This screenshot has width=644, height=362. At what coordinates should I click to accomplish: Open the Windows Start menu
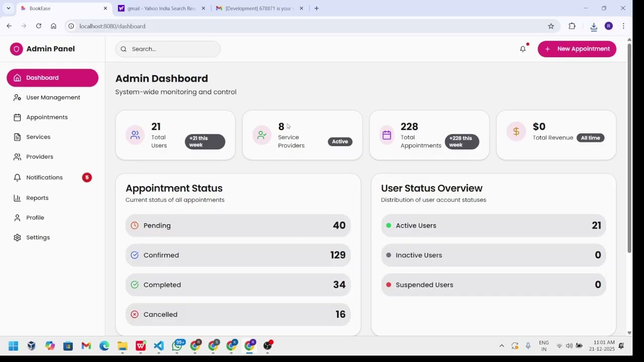pyautogui.click(x=14, y=346)
